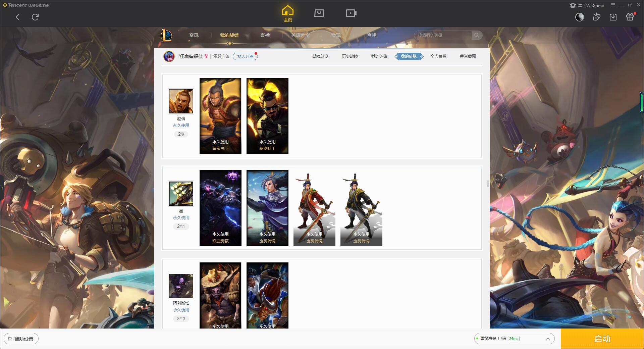This screenshot has width=644, height=349.
Task: Open the football 阿利斯塔 skin thumbnail
Action: tap(267, 295)
